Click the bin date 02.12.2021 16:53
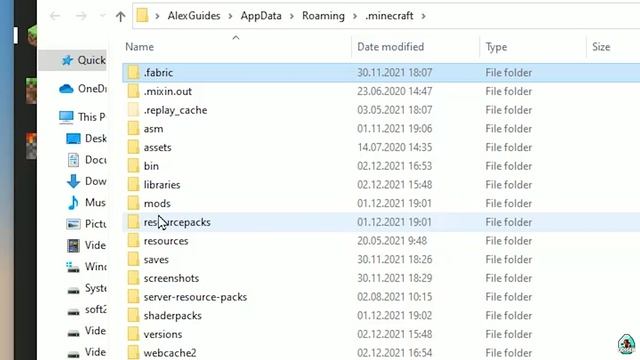Viewport: 640px width, 360px height. click(395, 166)
